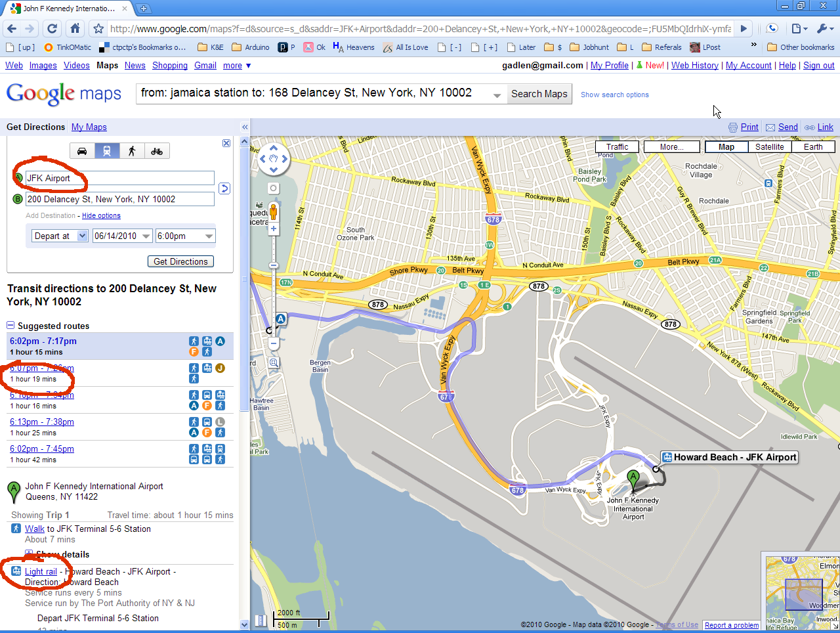Screen dimensions: 840x633
Task: Zoom in with plus button
Action: 274,229
